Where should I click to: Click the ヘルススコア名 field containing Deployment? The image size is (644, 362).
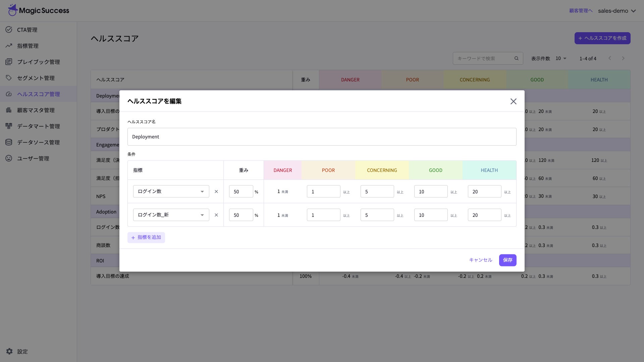(x=322, y=137)
